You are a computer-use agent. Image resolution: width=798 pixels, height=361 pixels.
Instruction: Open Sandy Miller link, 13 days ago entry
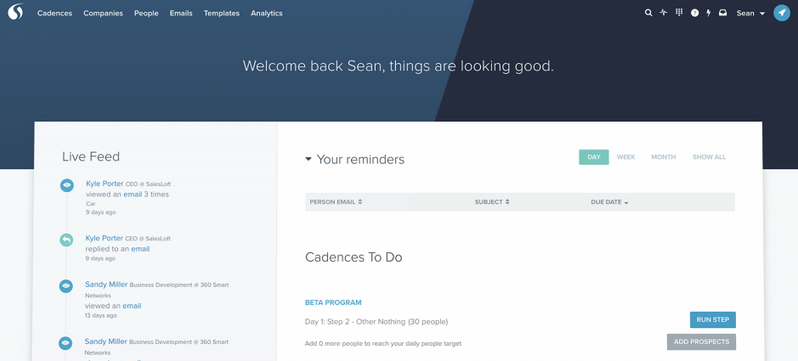(x=106, y=284)
